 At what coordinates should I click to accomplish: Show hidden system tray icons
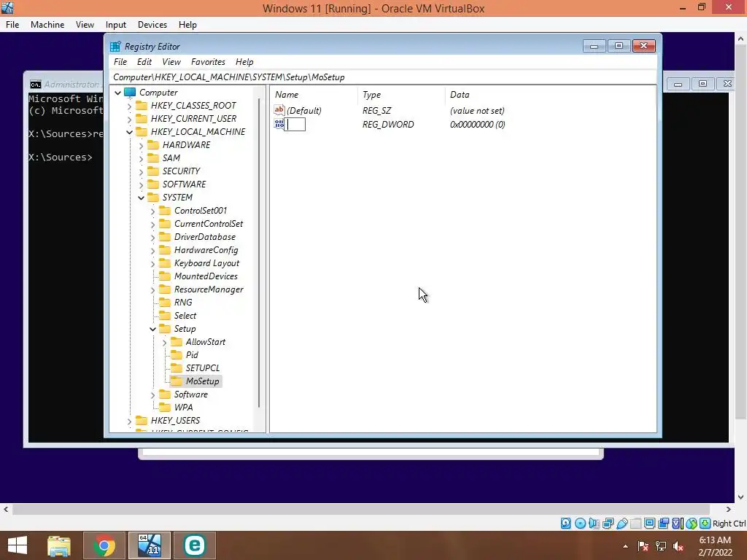pos(625,546)
